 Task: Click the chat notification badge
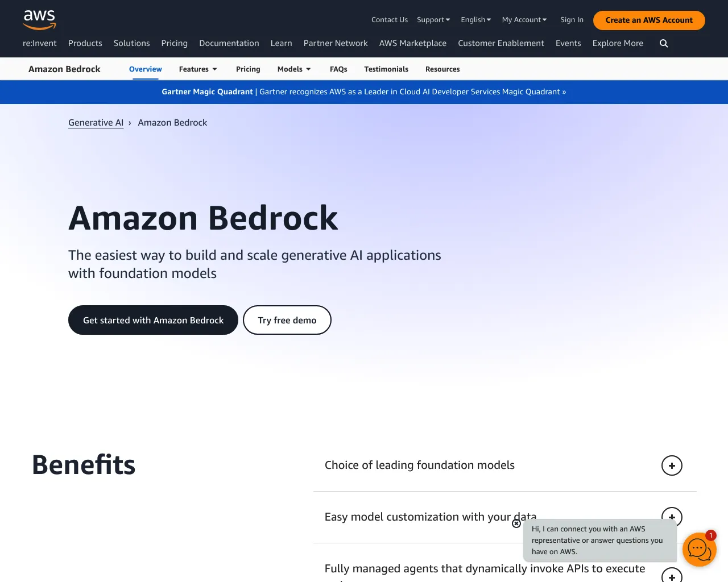coord(710,535)
